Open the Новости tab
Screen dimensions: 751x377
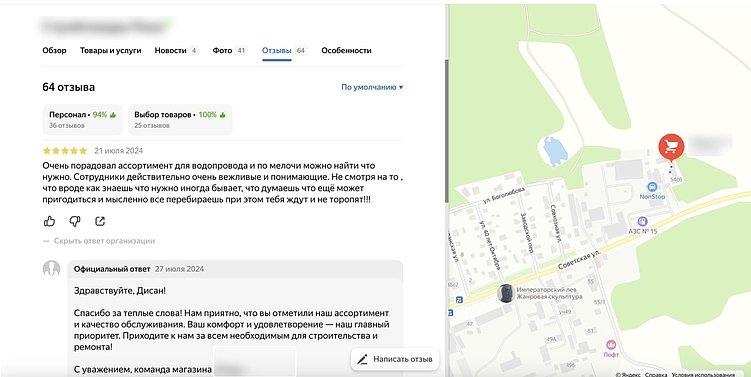click(176, 50)
